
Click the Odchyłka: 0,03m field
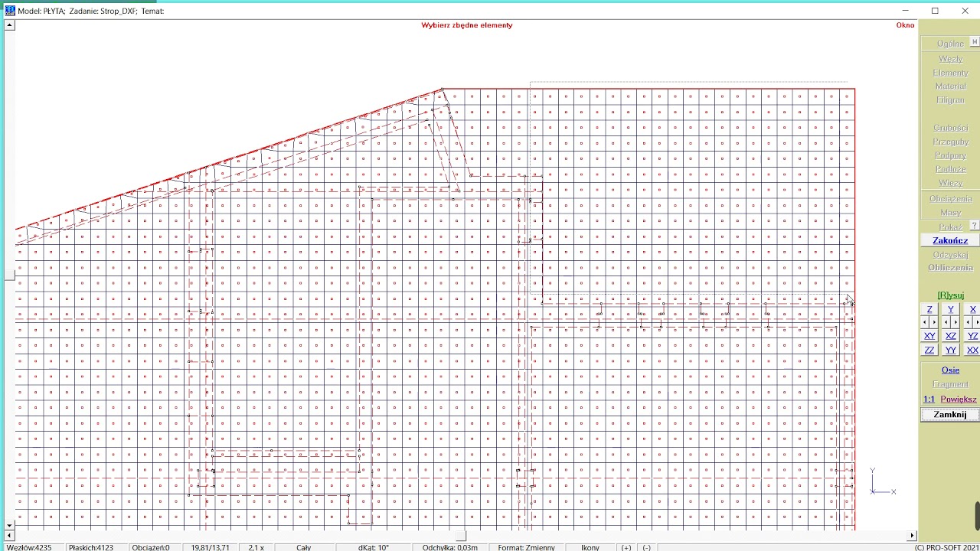coord(449,547)
